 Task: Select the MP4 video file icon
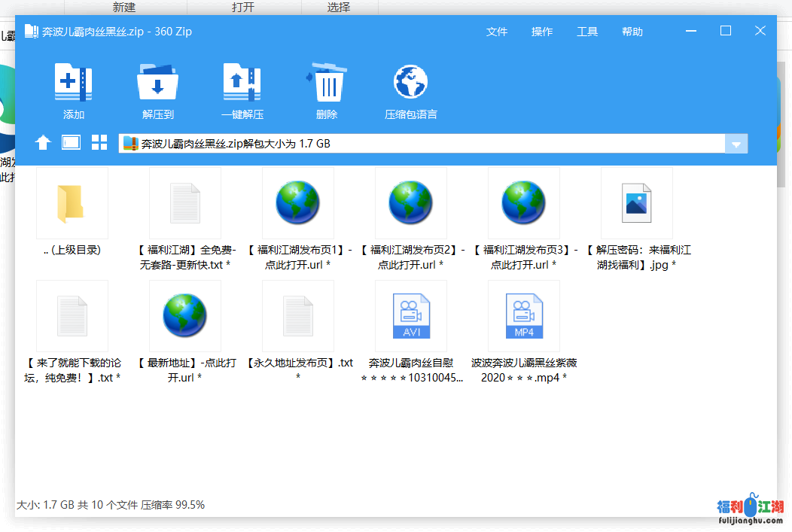[x=524, y=317]
